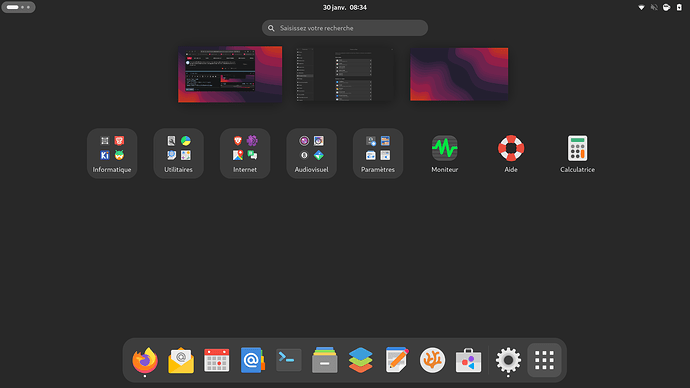This screenshot has height=388, width=690.
Task: Open the stacked layers app in dock
Action: (x=360, y=360)
